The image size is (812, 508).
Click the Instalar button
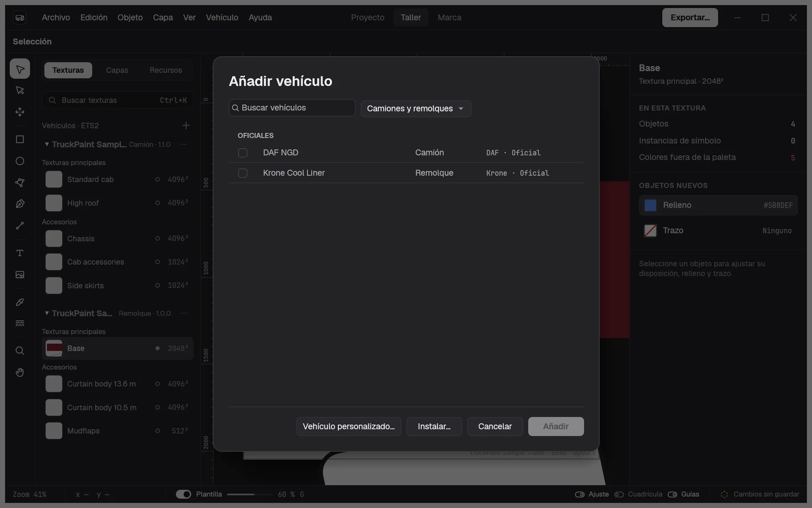[x=434, y=426]
